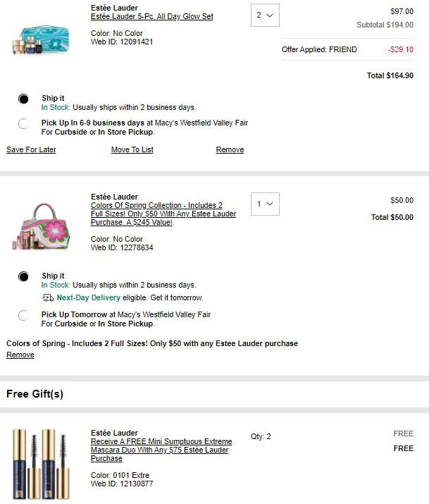Screen dimensions: 429x504
Task: Open Estée Lauder 5-Pc. All Day Glow Set link
Action: [151, 16]
